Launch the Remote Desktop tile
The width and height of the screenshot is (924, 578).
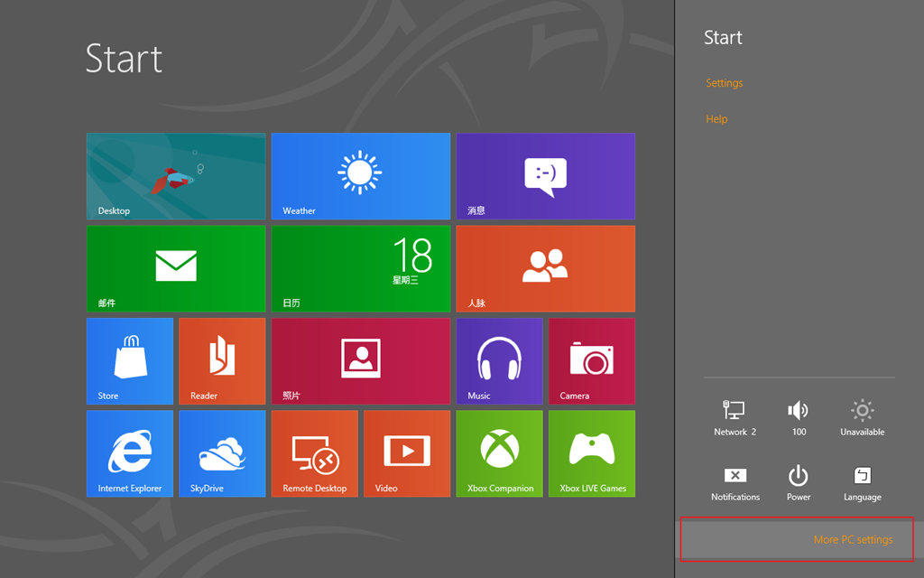tap(315, 454)
